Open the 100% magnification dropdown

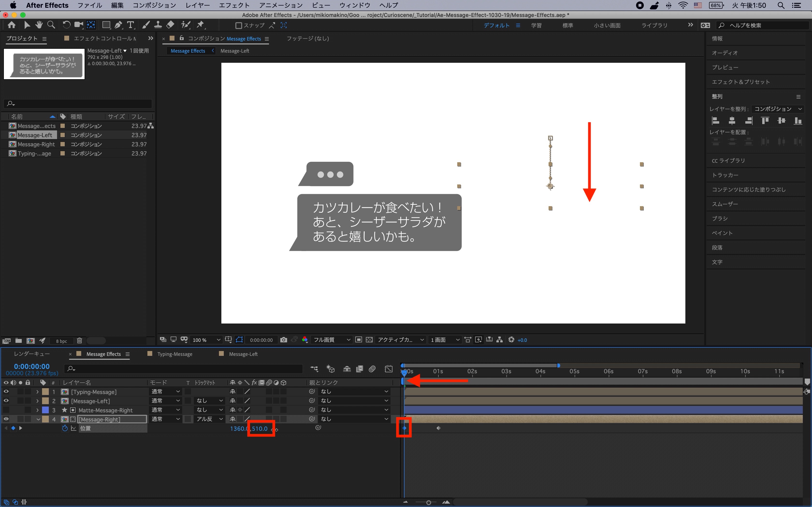click(206, 340)
